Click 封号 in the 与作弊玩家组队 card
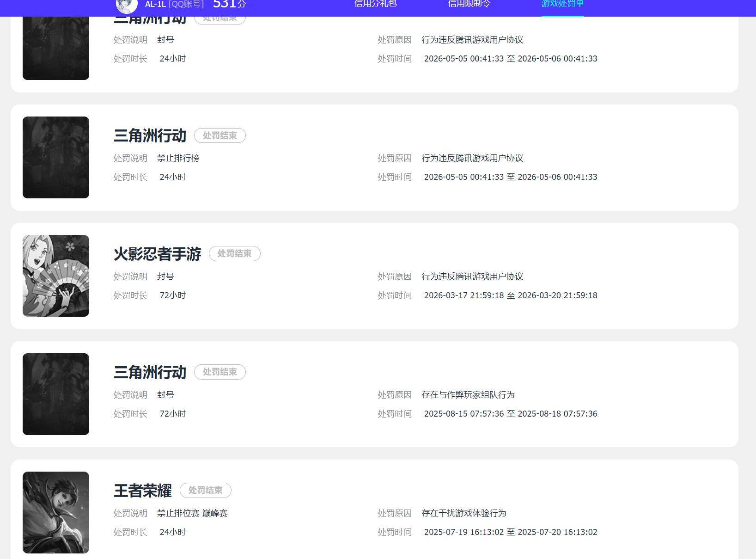The image size is (756, 559). [x=165, y=395]
